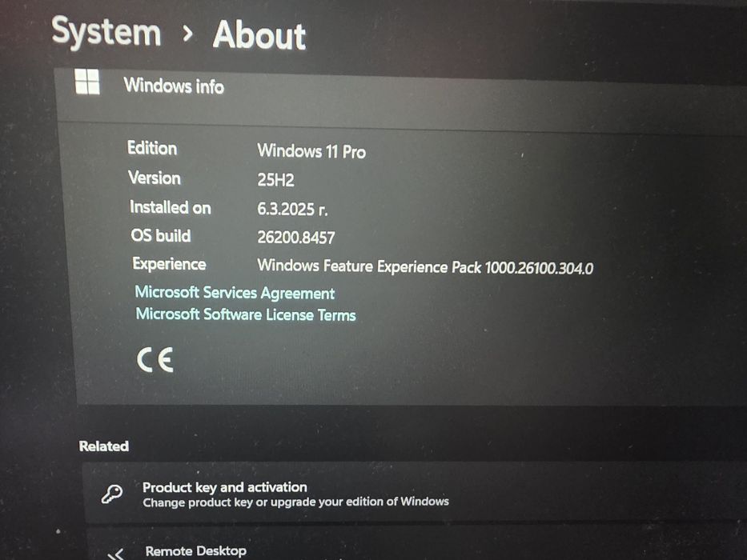The height and width of the screenshot is (560, 747).
Task: Click the Related section heading
Action: click(x=104, y=446)
